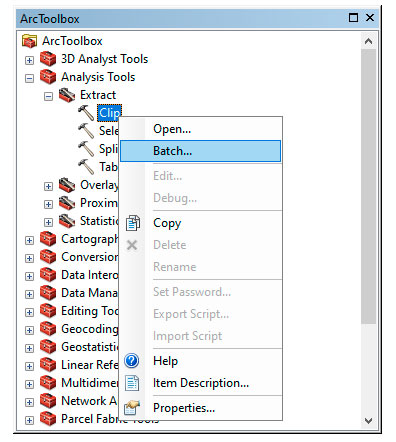Click the Data Management toolbox icon
Image resolution: width=396 pixels, height=442 pixels.
[x=48, y=293]
